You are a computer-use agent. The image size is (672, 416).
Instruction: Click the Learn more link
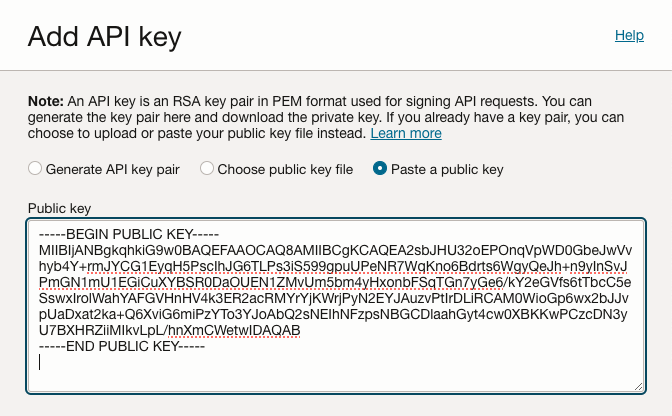[406, 133]
